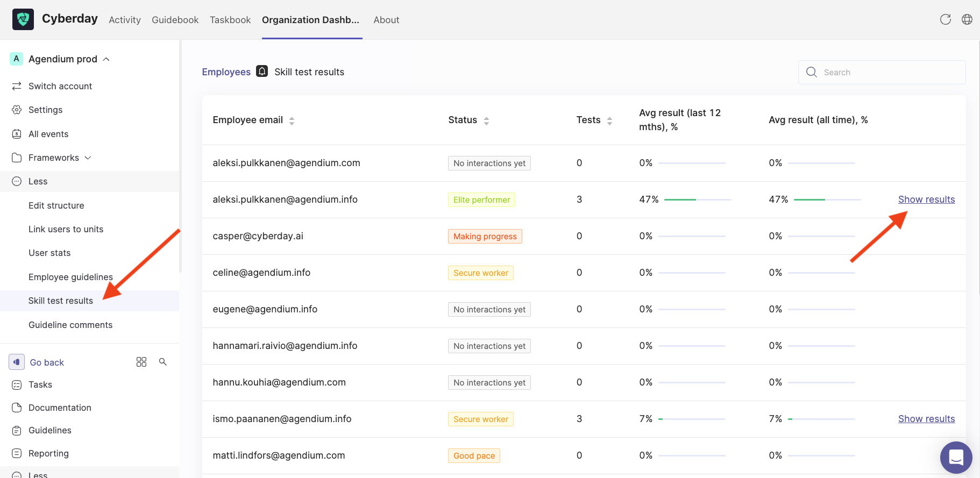
Task: Click the Cyberday shield logo
Action: (23, 19)
